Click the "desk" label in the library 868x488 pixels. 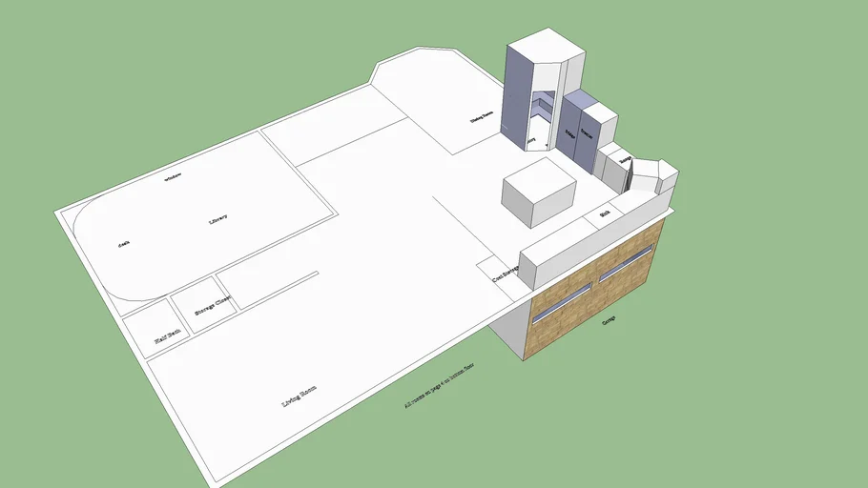pyautogui.click(x=124, y=244)
